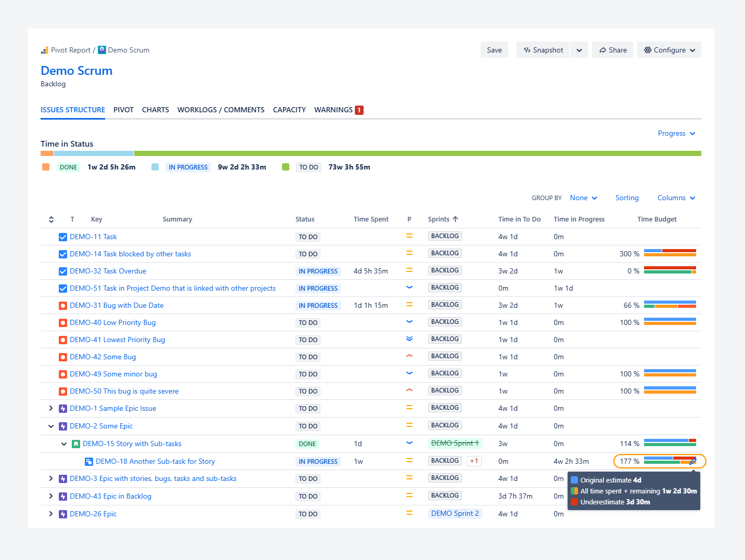
Task: Click the epic type icon for DEMO-26
Action: coord(63,514)
